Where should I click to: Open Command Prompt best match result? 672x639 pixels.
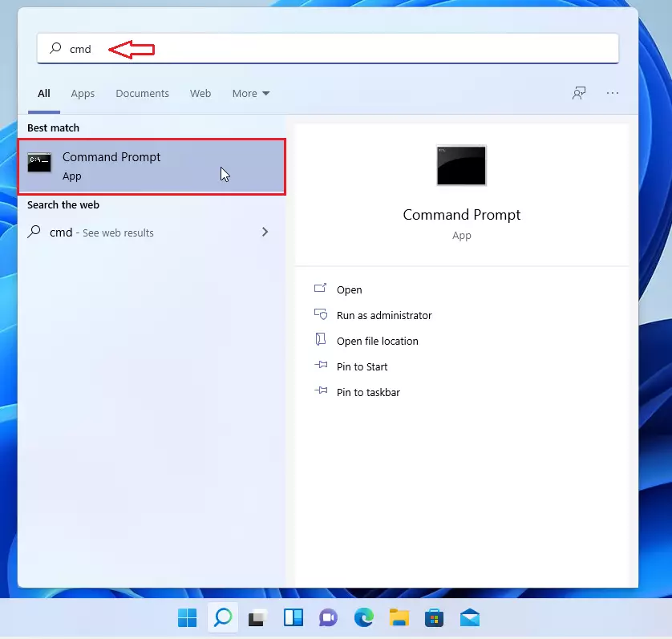[152, 166]
